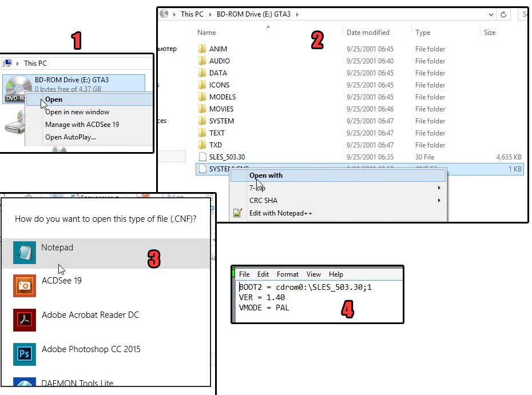532x395 pixels.
Task: Open the Notepad Format menu
Action: point(287,274)
